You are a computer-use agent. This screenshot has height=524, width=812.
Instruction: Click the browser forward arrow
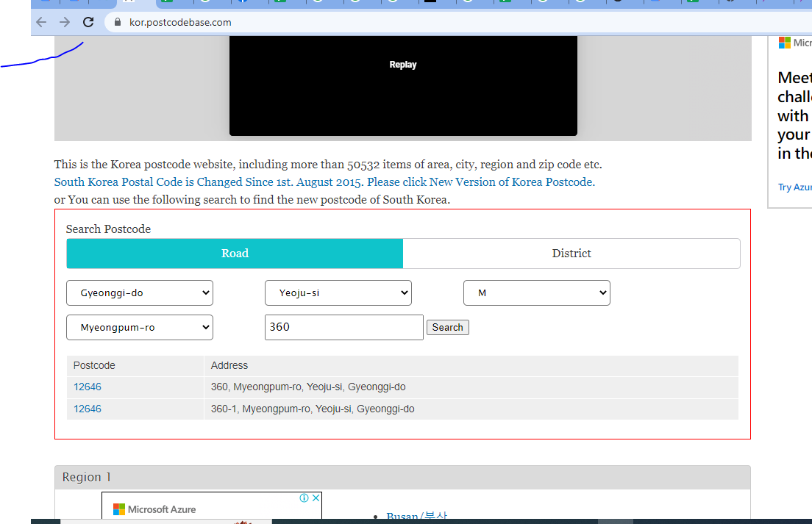click(x=65, y=22)
